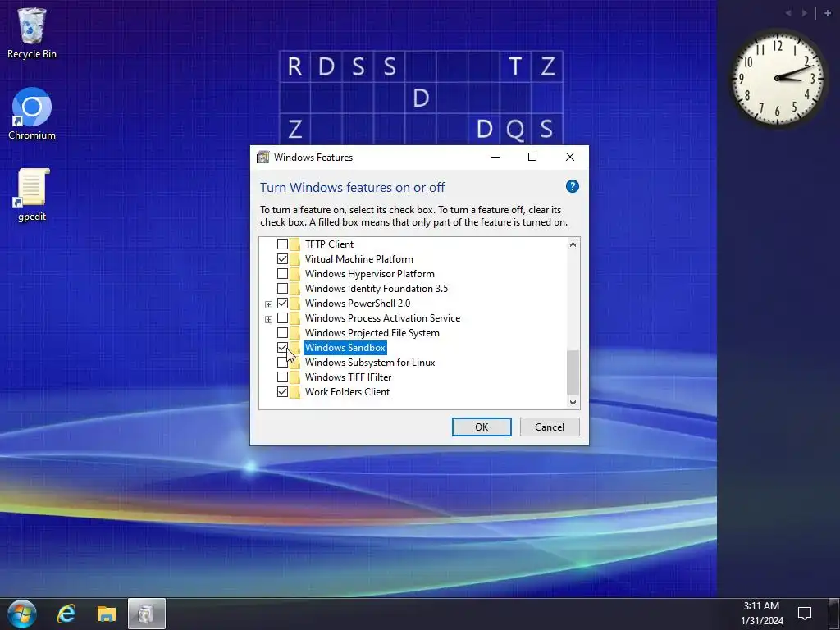Screen dimensions: 840x630
Task: Click the letter Q tile in the grid
Action: point(515,129)
